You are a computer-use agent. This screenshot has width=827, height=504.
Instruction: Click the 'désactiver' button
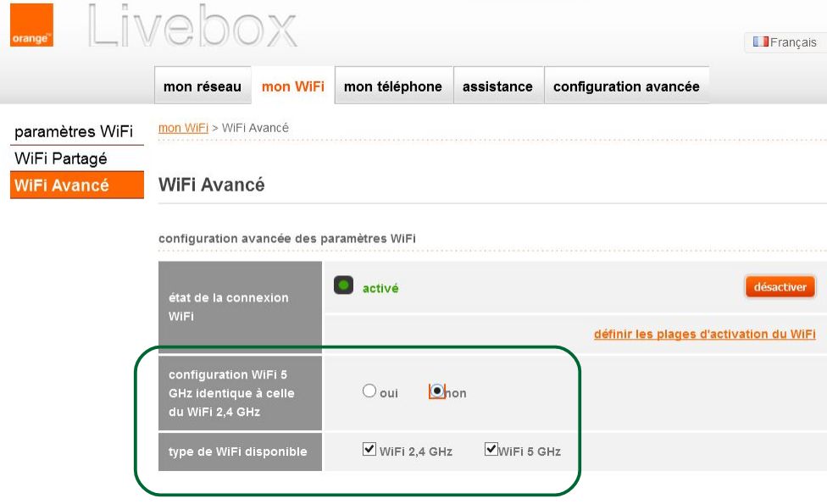(780, 287)
